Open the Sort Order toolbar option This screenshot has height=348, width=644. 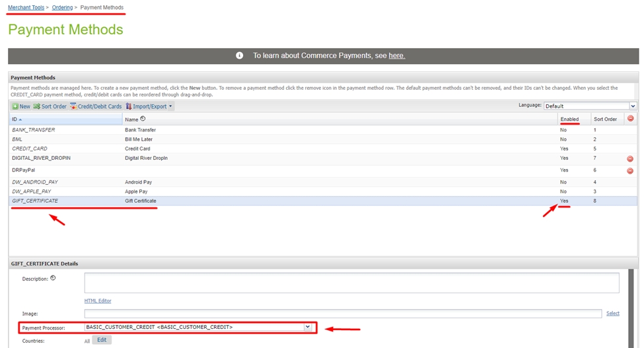pos(50,106)
